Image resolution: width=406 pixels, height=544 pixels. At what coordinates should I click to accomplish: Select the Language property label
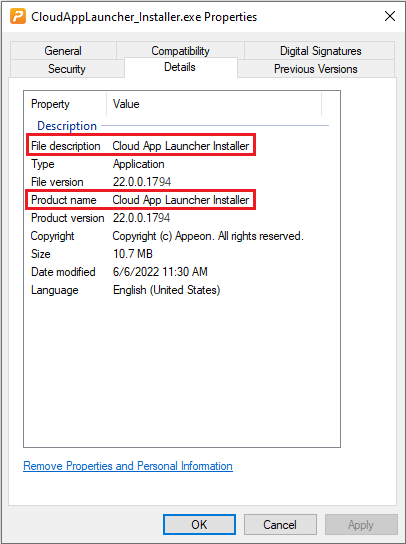click(x=55, y=290)
